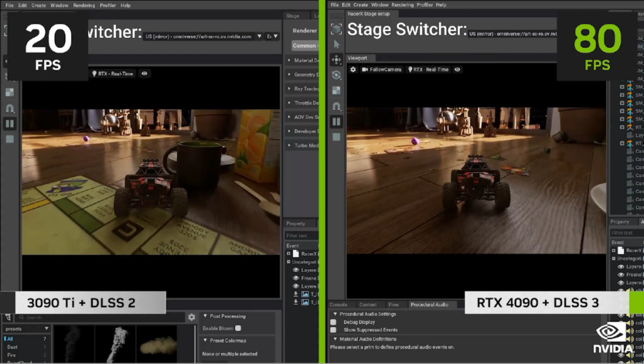Switch to the Content tab in right window

367,304
